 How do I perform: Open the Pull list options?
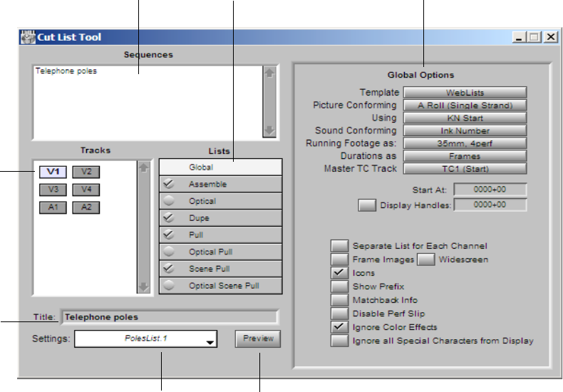[221, 234]
